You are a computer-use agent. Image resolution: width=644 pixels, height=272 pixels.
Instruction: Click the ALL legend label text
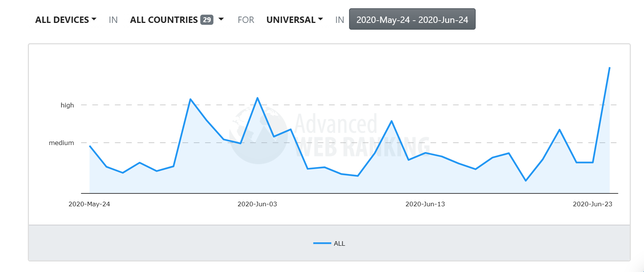click(x=339, y=243)
